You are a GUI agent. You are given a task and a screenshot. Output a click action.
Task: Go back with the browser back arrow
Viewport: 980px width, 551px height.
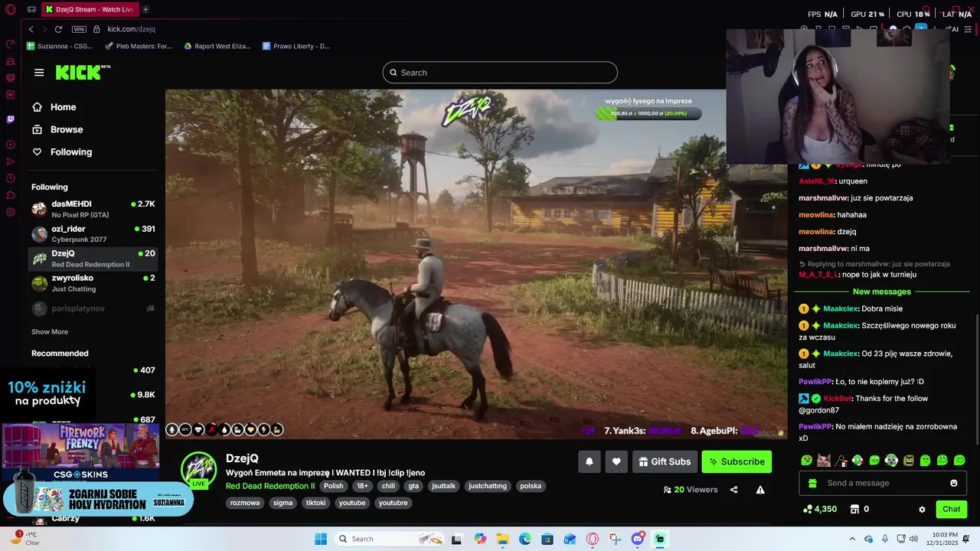click(31, 29)
